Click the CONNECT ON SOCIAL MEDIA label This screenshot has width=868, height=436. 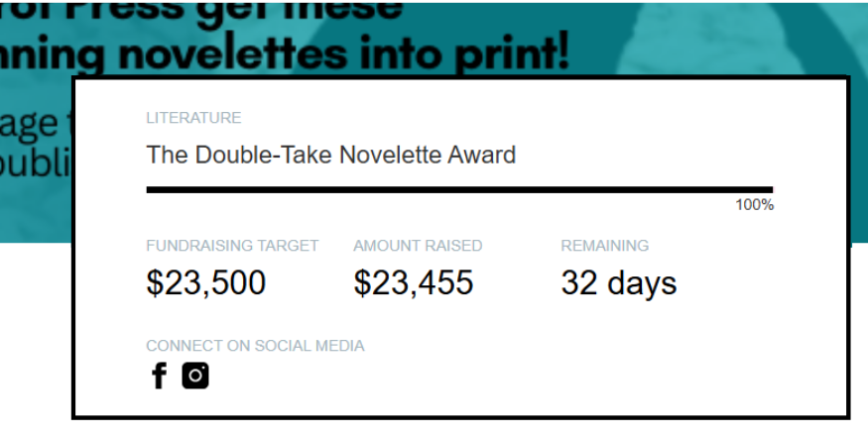click(x=255, y=346)
